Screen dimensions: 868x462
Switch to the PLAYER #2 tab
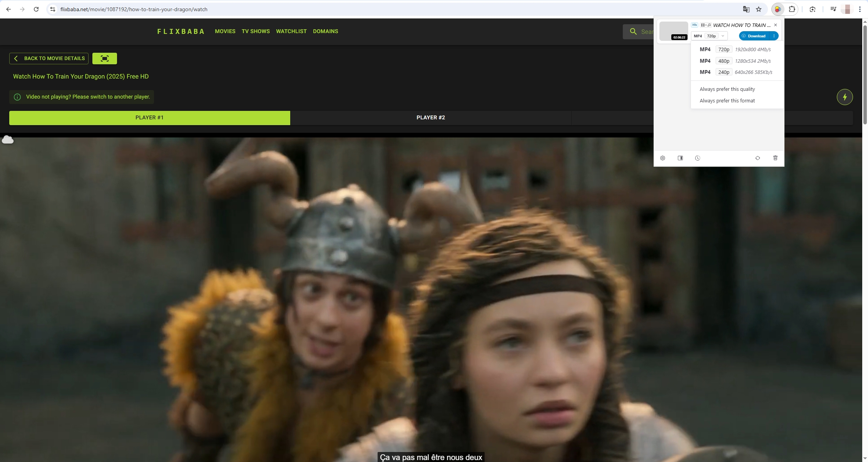[x=431, y=118]
